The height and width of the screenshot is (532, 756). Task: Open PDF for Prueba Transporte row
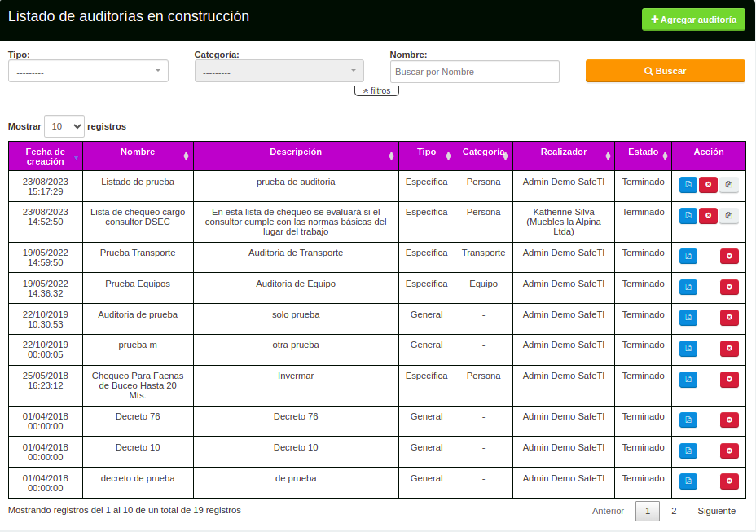tap(688, 256)
